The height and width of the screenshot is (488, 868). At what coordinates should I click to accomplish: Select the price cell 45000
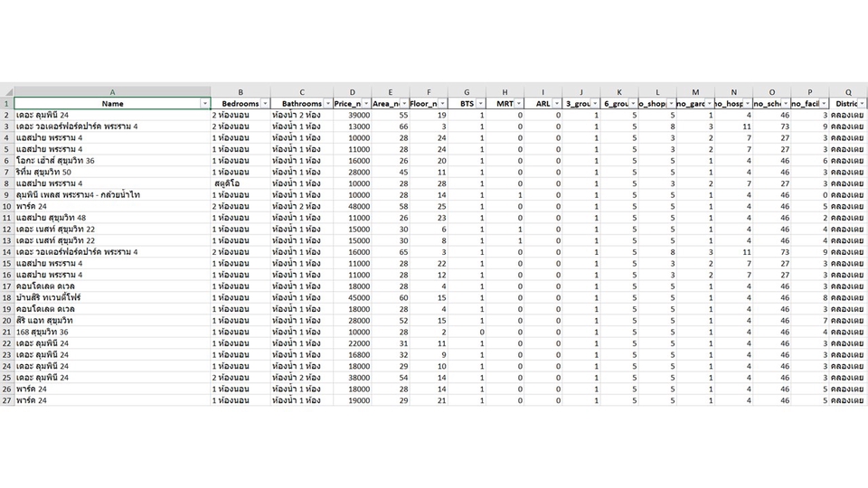point(352,297)
